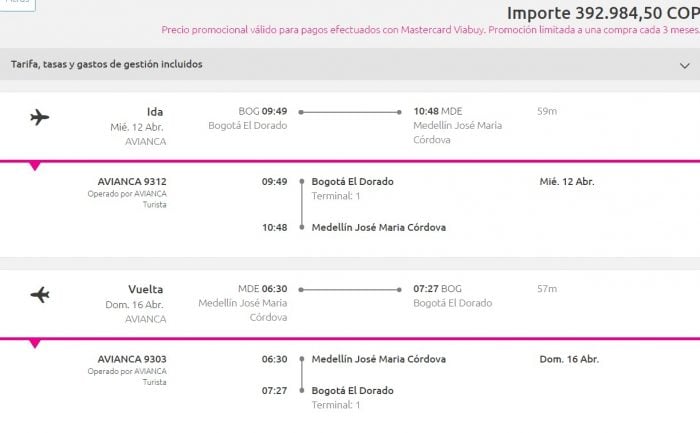Image resolution: width=700 pixels, height=433 pixels.
Task: Click the 10:48 arrival stop dot for flight 9312
Action: pos(301,227)
